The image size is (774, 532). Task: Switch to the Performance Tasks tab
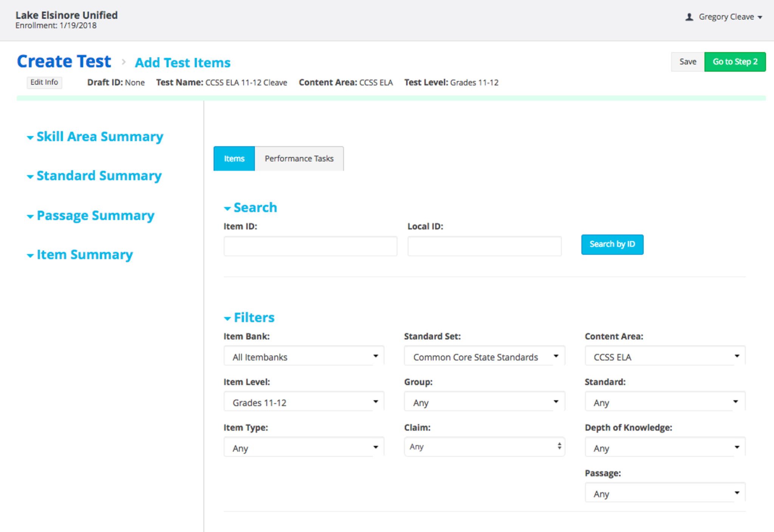click(x=299, y=159)
